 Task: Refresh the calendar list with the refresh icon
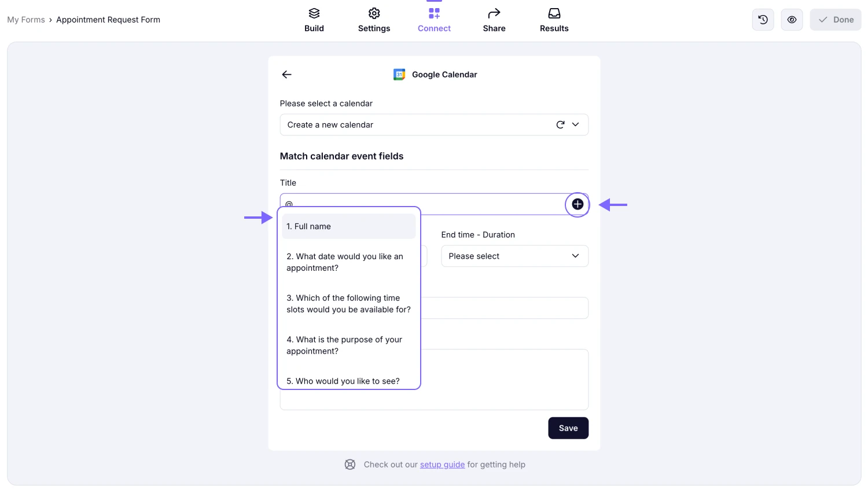[560, 124]
